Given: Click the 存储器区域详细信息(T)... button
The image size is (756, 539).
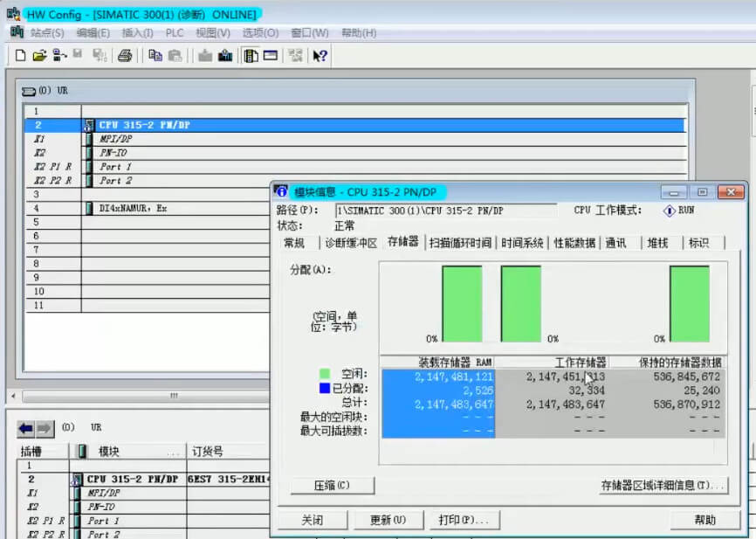Looking at the screenshot, I should (663, 486).
